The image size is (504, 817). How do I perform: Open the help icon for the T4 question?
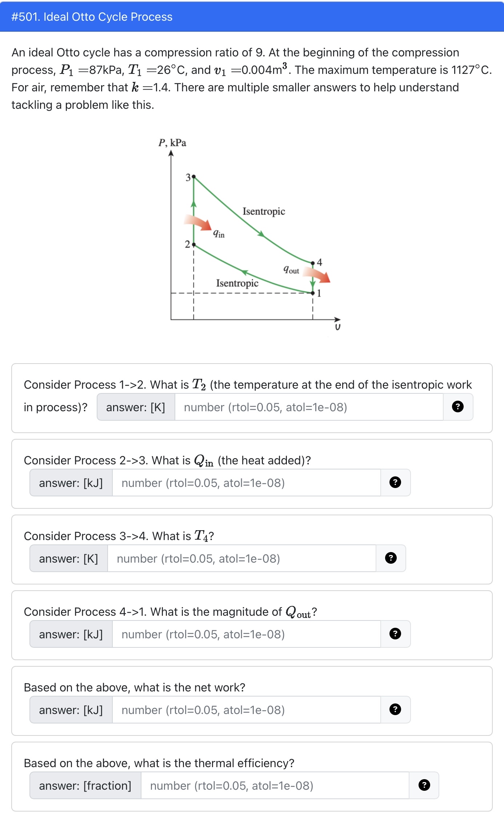pos(390,558)
